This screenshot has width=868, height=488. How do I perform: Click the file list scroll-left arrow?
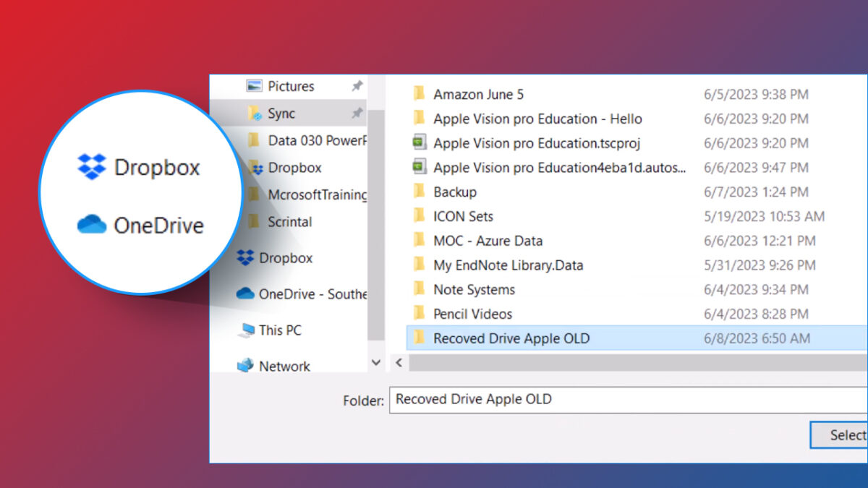tap(399, 362)
